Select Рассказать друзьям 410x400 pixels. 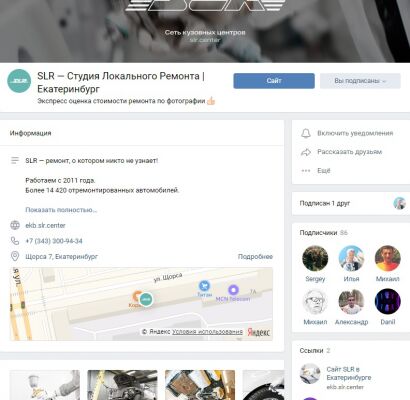(349, 152)
